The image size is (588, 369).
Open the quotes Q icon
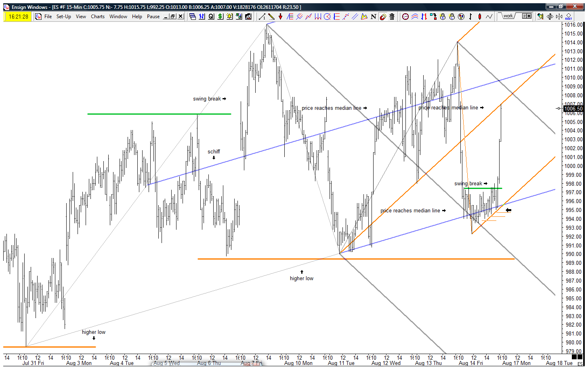point(211,17)
